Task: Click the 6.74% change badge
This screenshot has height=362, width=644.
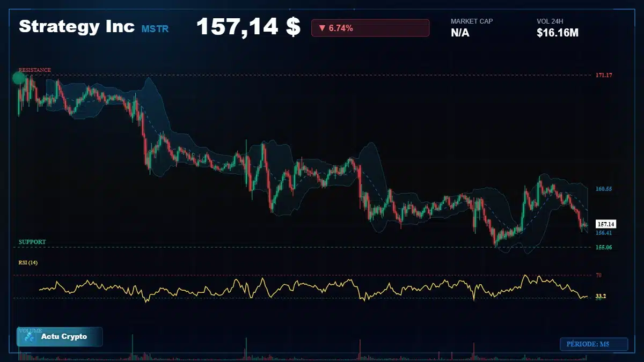Action: click(x=370, y=28)
